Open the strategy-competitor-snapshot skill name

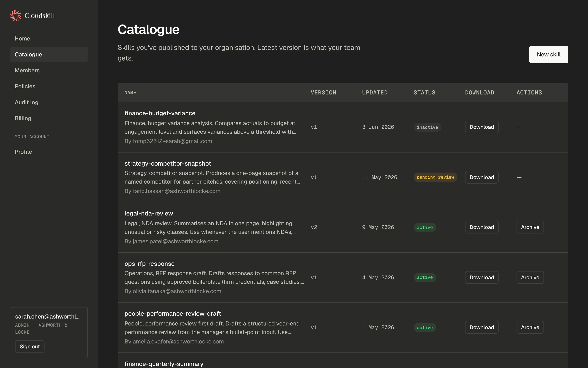click(168, 164)
